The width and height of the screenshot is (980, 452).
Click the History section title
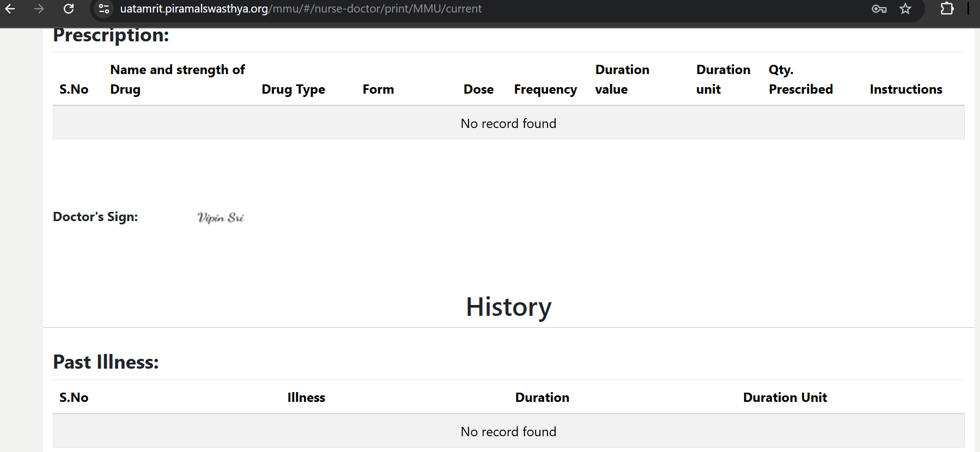pyautogui.click(x=508, y=307)
